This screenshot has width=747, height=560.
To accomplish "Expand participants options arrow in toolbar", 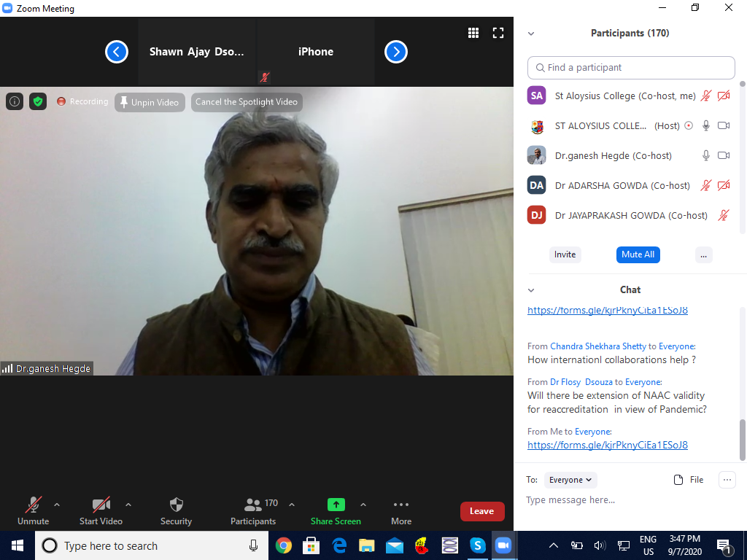I will [292, 505].
